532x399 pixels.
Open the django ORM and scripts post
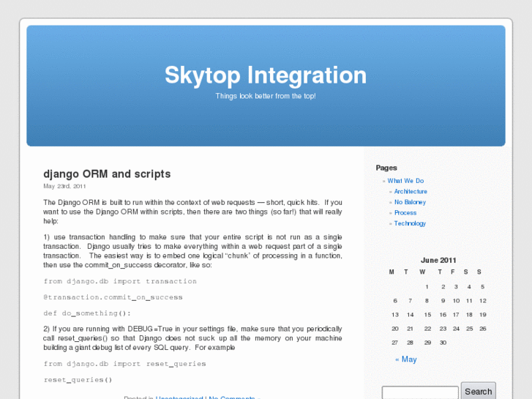coord(107,174)
